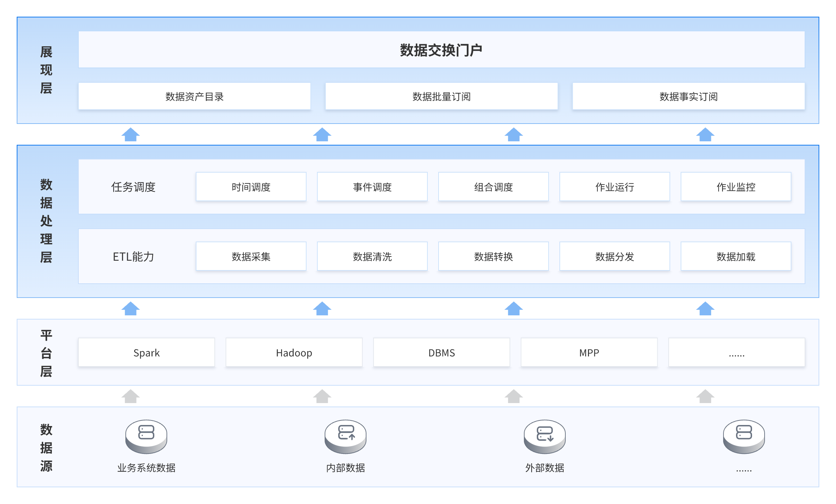Click the last unnamed data source icon
Screen dimensions: 836x504
744,436
